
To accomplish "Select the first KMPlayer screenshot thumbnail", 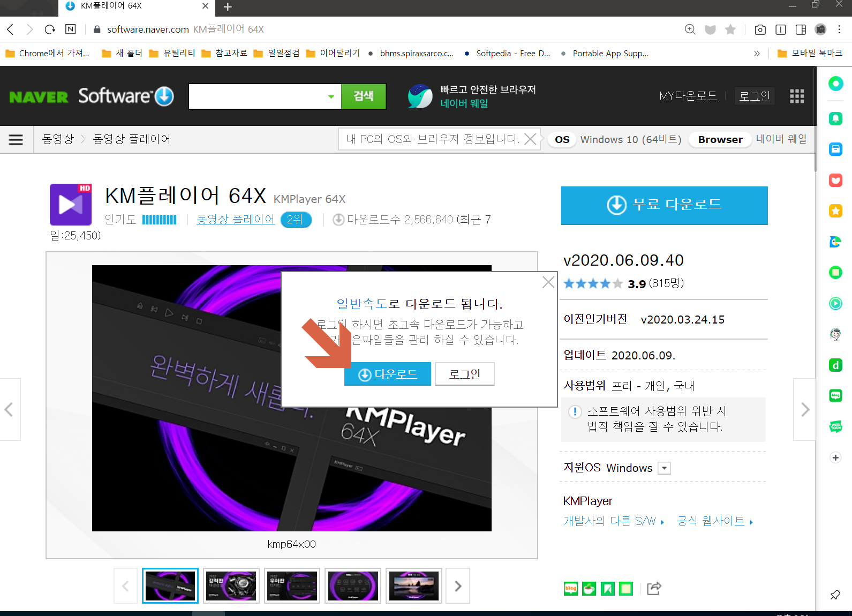I will [x=170, y=586].
